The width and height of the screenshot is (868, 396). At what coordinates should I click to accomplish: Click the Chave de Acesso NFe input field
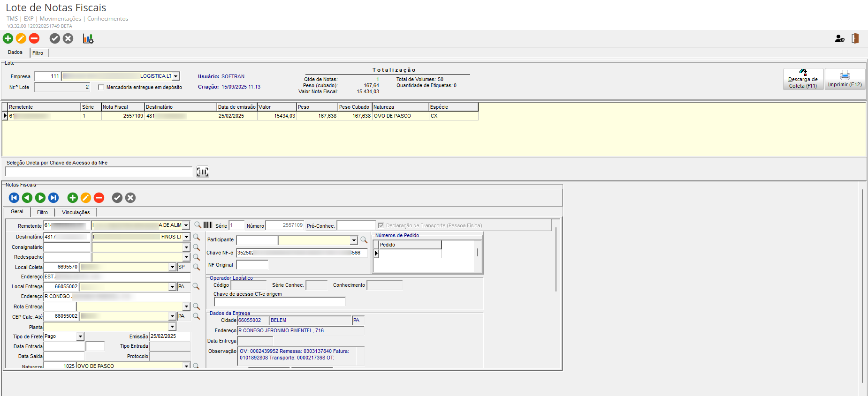click(x=99, y=172)
